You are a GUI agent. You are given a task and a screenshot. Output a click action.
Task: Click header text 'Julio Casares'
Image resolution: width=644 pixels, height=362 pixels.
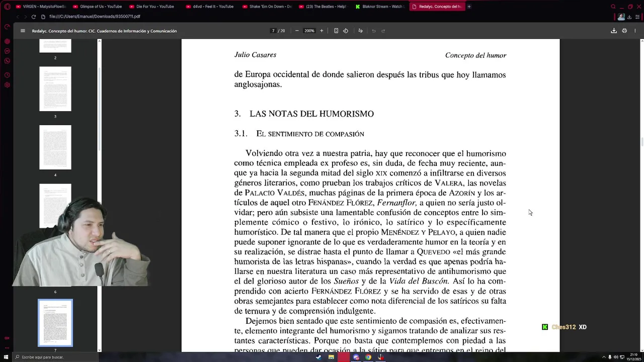pos(255,55)
